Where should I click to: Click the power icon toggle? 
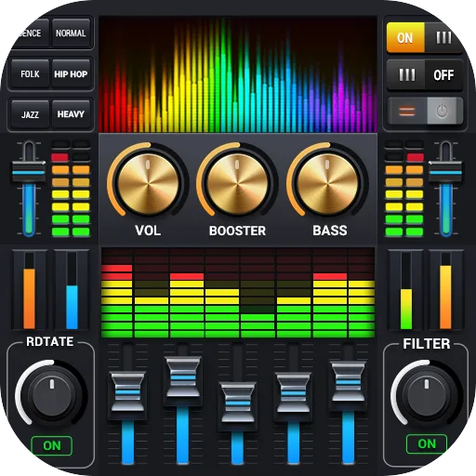pyautogui.click(x=442, y=111)
